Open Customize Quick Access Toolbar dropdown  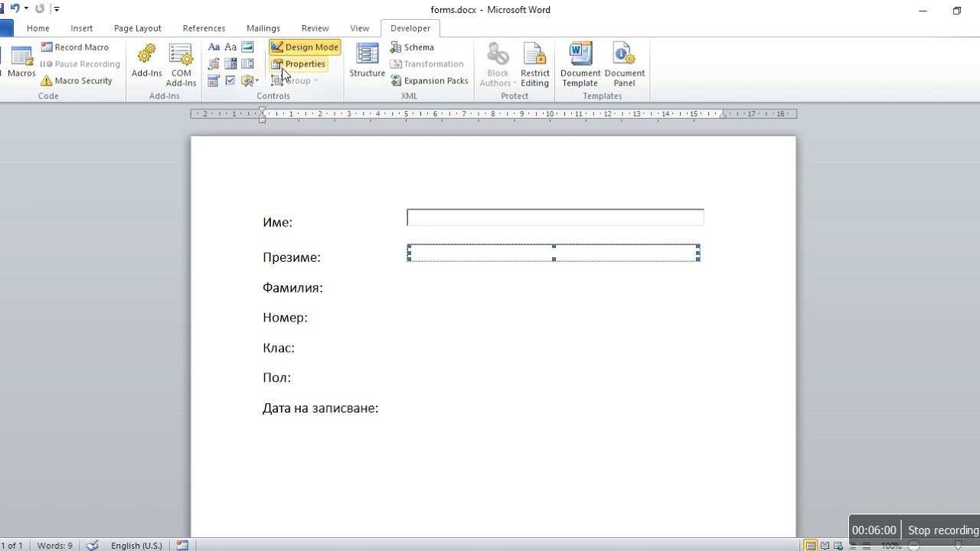(56, 9)
